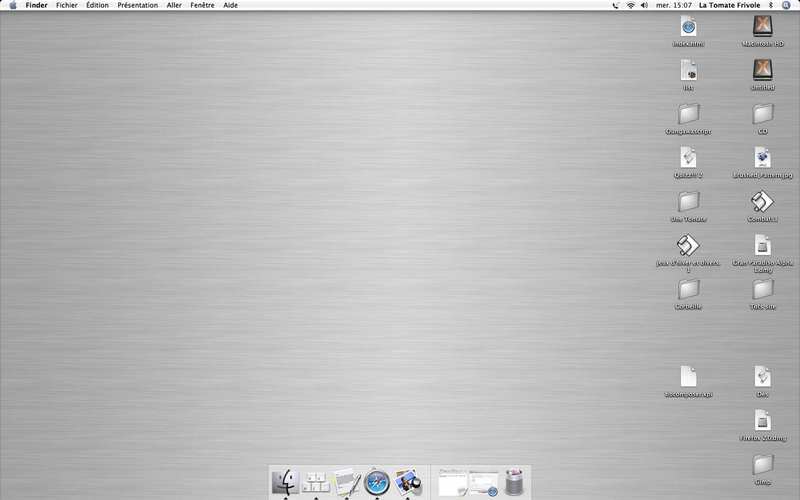The height and width of the screenshot is (500, 800).
Task: Select the Untitled drive icon
Action: tap(763, 70)
